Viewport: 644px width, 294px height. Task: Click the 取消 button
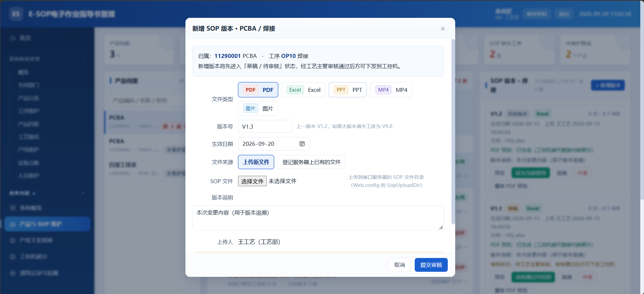coord(400,265)
